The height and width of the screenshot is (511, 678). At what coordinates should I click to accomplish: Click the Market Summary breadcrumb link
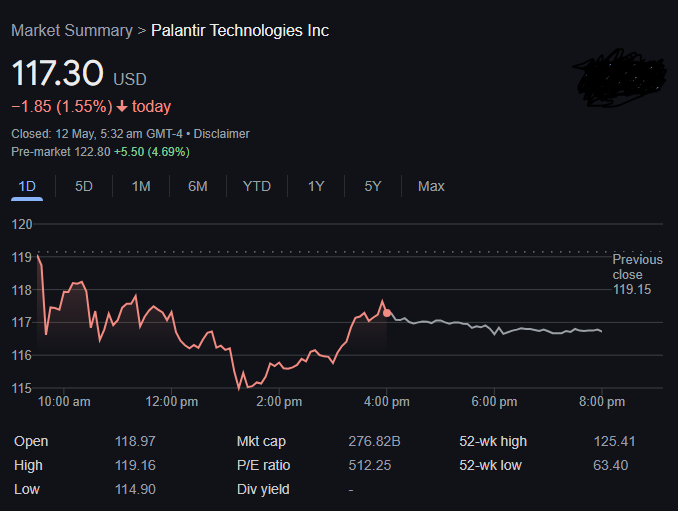(x=72, y=31)
